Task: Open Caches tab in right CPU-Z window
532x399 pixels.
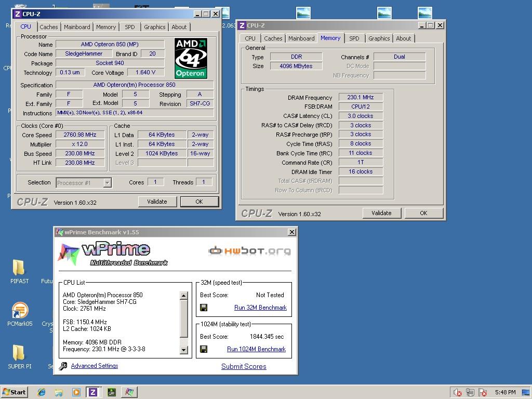Action: pos(273,38)
